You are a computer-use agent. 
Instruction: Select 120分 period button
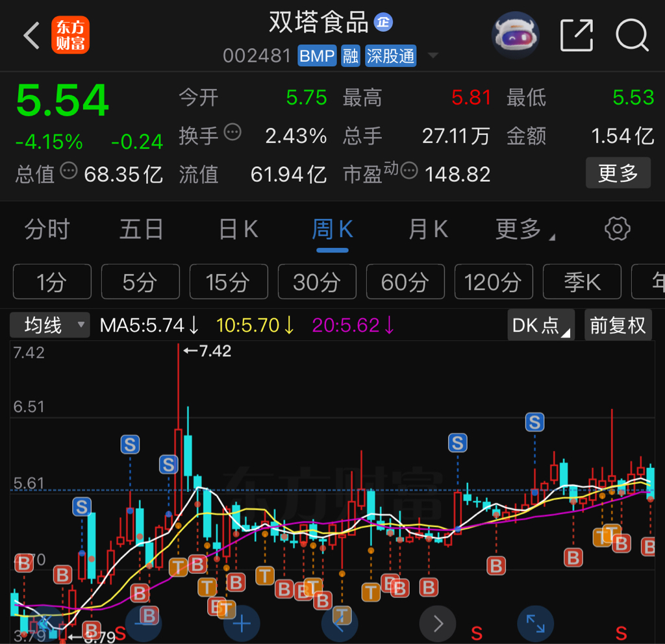(494, 282)
